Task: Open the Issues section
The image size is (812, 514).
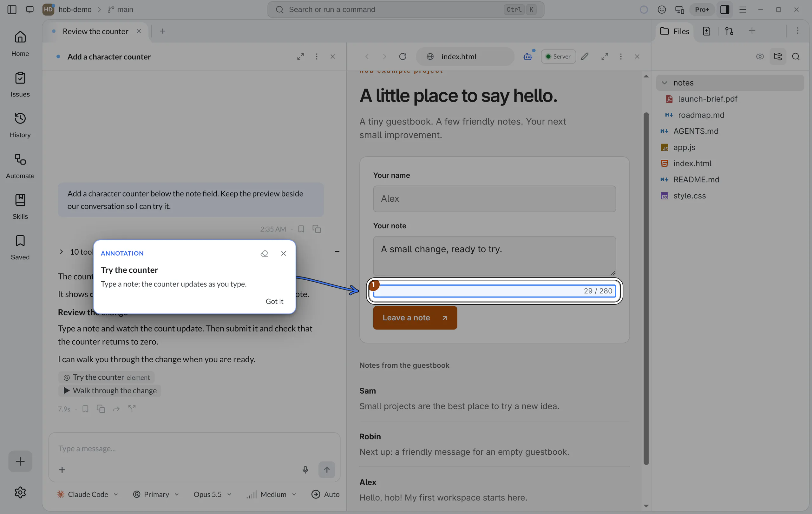Action: 20,84
